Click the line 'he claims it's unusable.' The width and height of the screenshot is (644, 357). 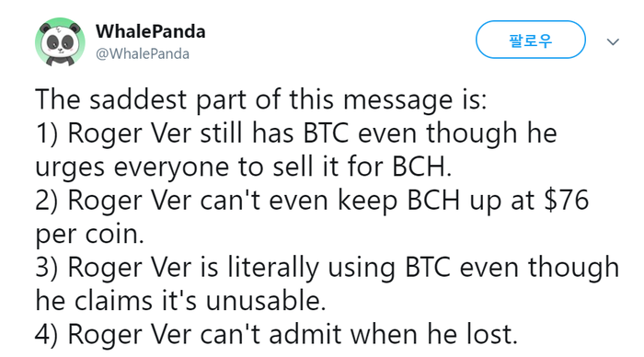pyautogui.click(x=180, y=301)
